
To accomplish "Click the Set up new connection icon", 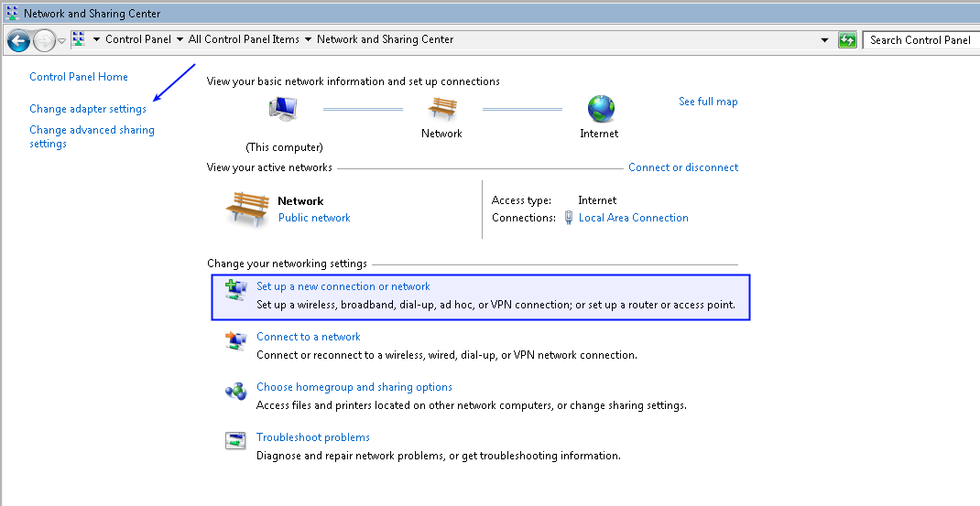I will [x=236, y=289].
